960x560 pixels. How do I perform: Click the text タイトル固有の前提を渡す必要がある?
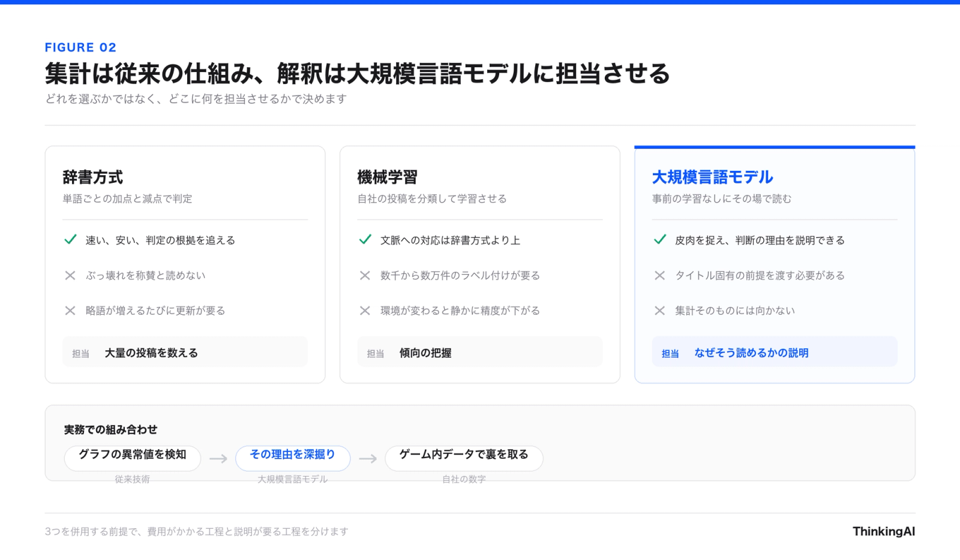click(x=760, y=275)
